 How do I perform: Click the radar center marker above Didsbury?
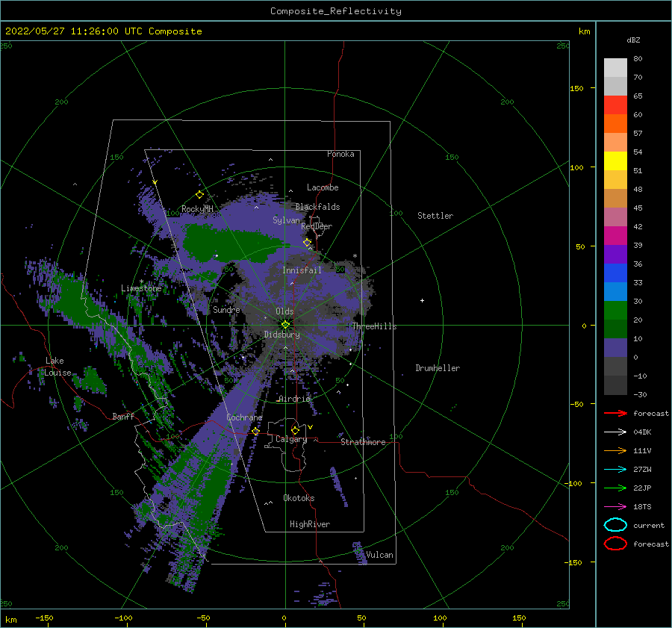(x=285, y=325)
